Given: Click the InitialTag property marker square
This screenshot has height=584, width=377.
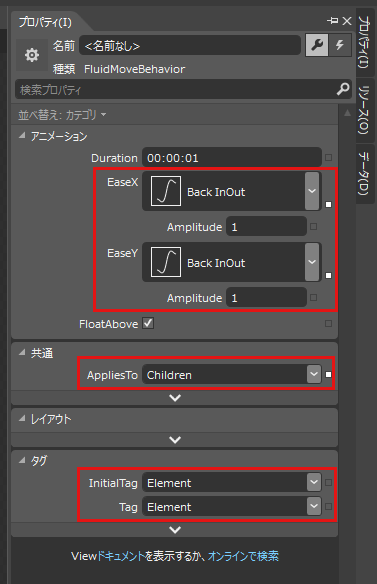Looking at the screenshot, I should (x=328, y=482).
